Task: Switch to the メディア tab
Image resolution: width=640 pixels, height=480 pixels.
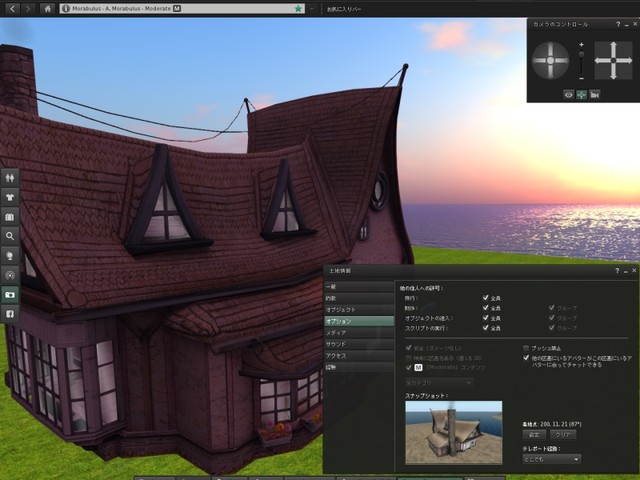Action: click(359, 333)
